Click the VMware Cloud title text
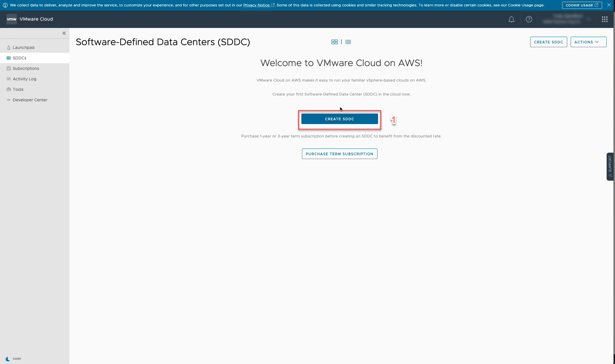The image size is (615, 364). point(36,19)
